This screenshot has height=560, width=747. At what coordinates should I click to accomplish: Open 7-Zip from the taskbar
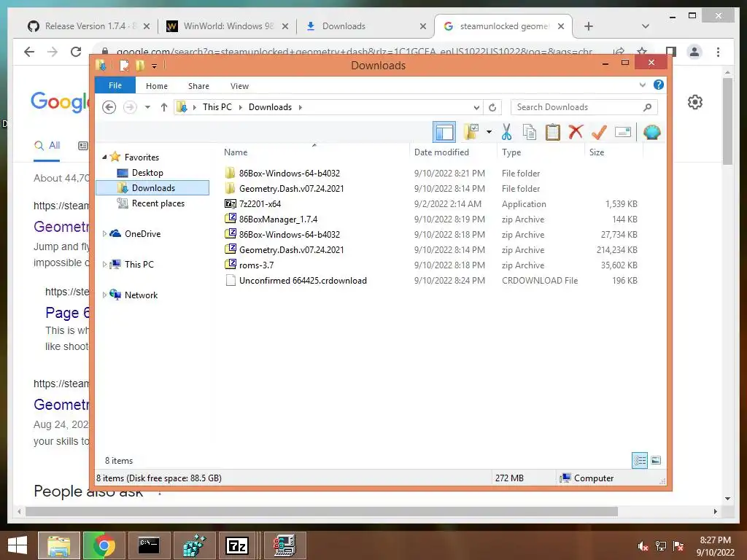(x=237, y=545)
